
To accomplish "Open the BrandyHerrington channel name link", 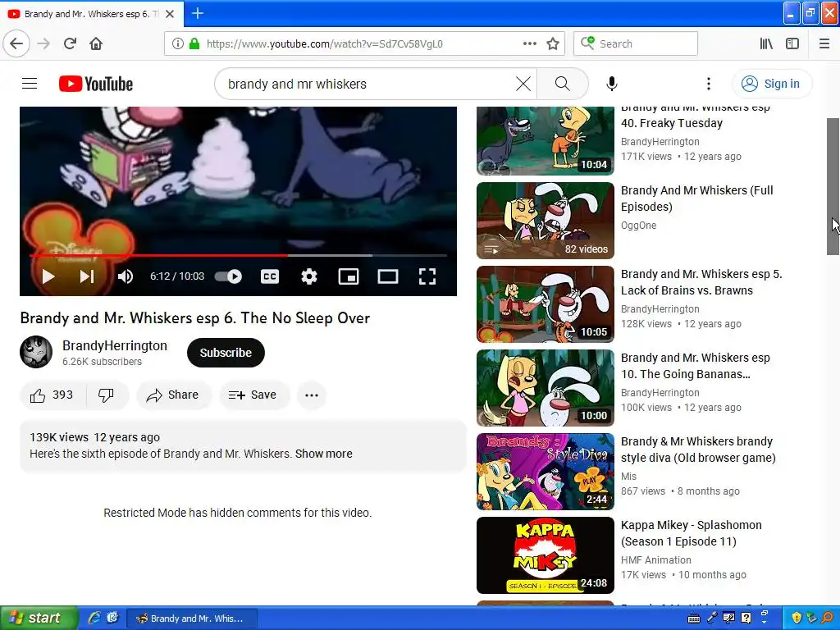I will click(115, 345).
